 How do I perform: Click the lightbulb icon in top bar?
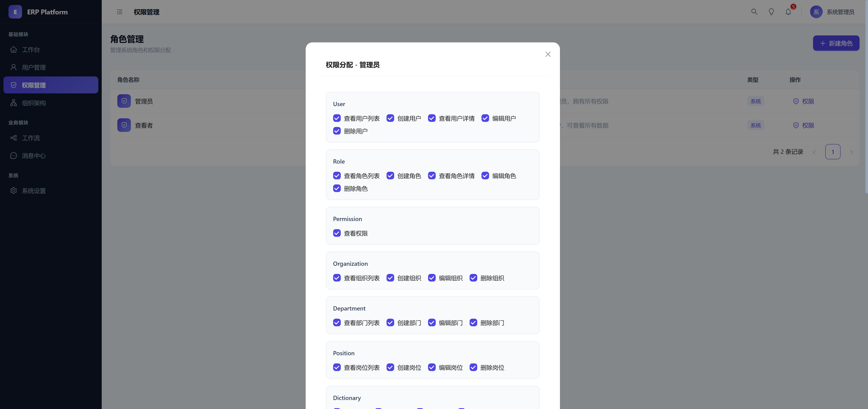771,12
